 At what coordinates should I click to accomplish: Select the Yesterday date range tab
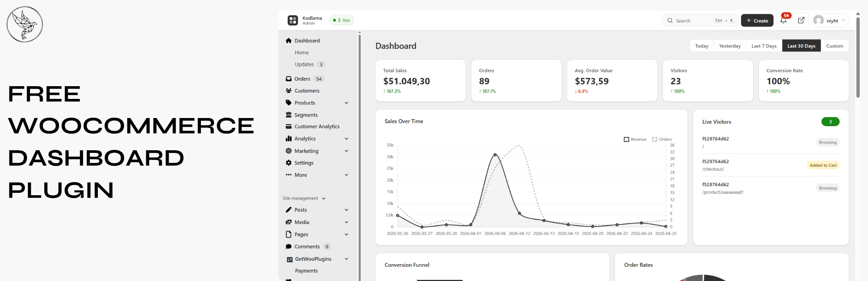[x=730, y=46]
